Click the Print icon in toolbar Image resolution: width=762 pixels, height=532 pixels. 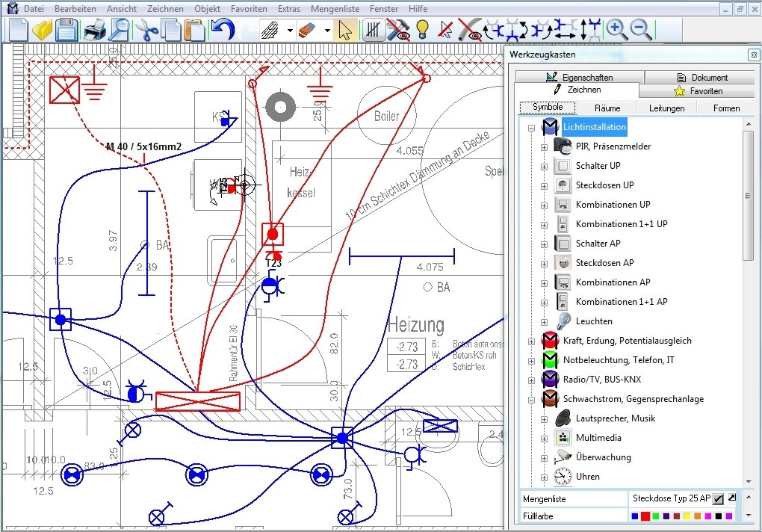pyautogui.click(x=94, y=30)
